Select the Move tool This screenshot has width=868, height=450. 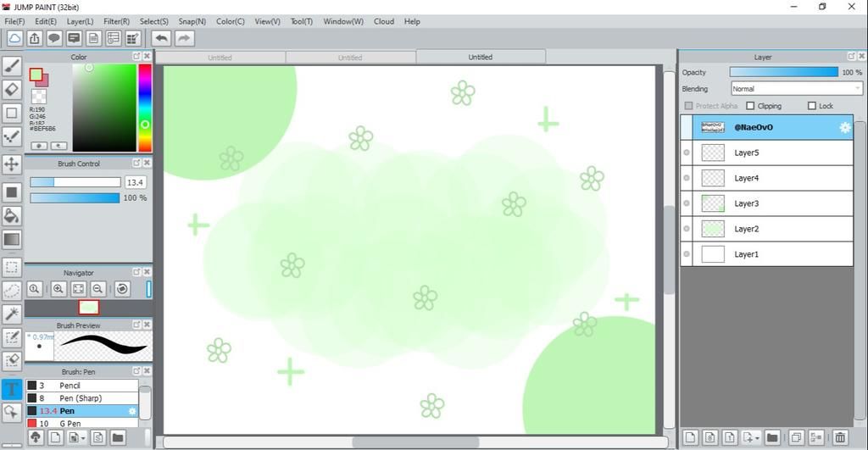[12, 164]
